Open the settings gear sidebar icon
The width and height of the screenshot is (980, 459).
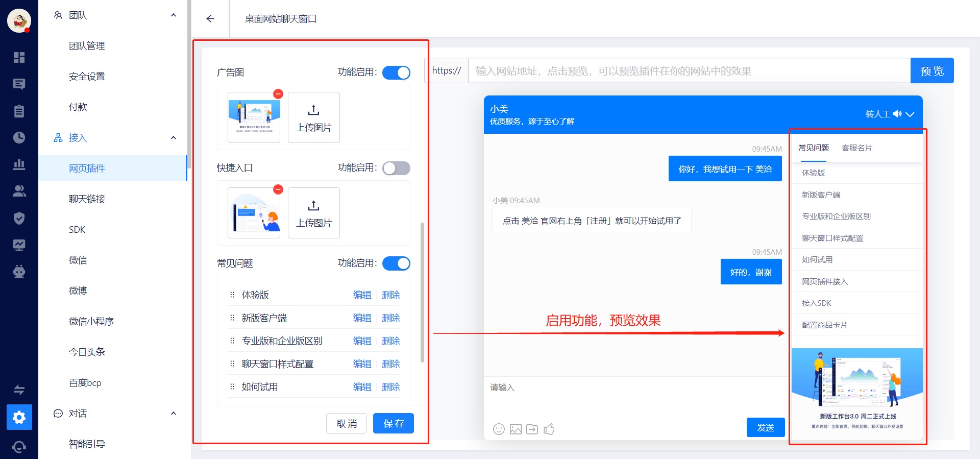click(19, 417)
